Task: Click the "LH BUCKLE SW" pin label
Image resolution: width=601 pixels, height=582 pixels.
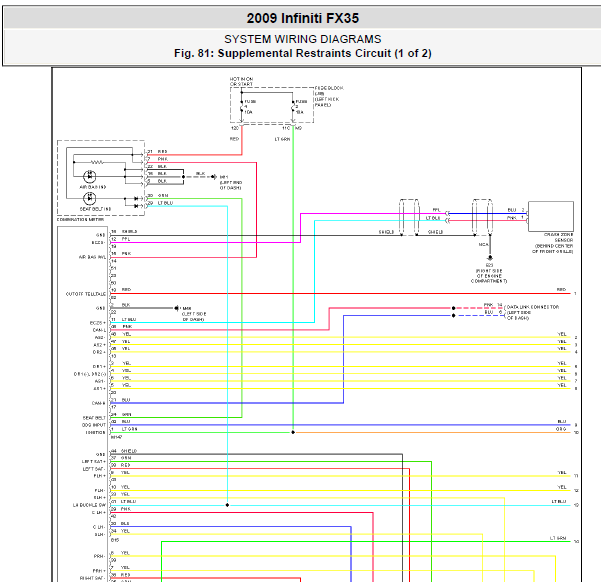Action: tap(89, 505)
